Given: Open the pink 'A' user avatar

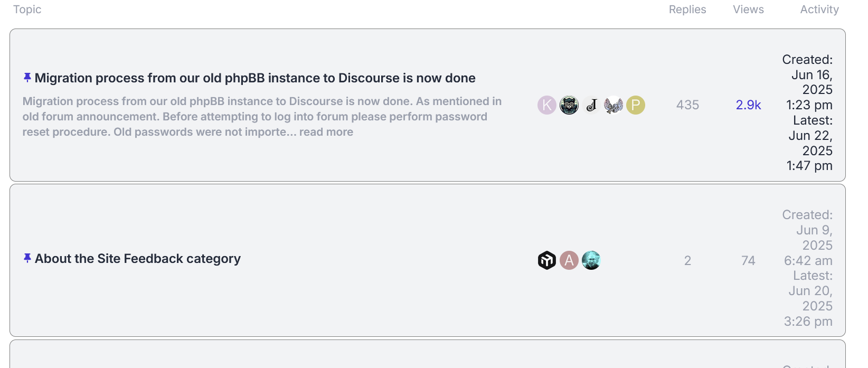Looking at the screenshot, I should (x=569, y=260).
